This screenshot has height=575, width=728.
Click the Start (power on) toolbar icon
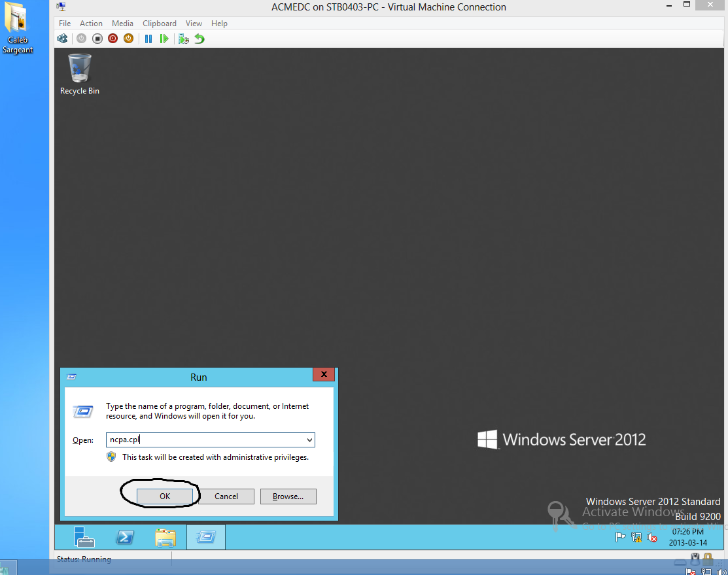pyautogui.click(x=81, y=39)
